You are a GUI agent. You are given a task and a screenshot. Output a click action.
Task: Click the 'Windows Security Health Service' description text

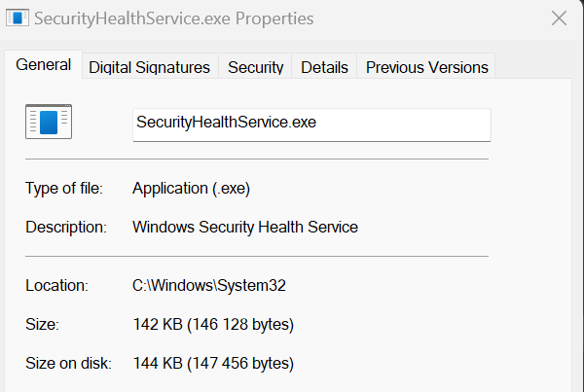(245, 227)
